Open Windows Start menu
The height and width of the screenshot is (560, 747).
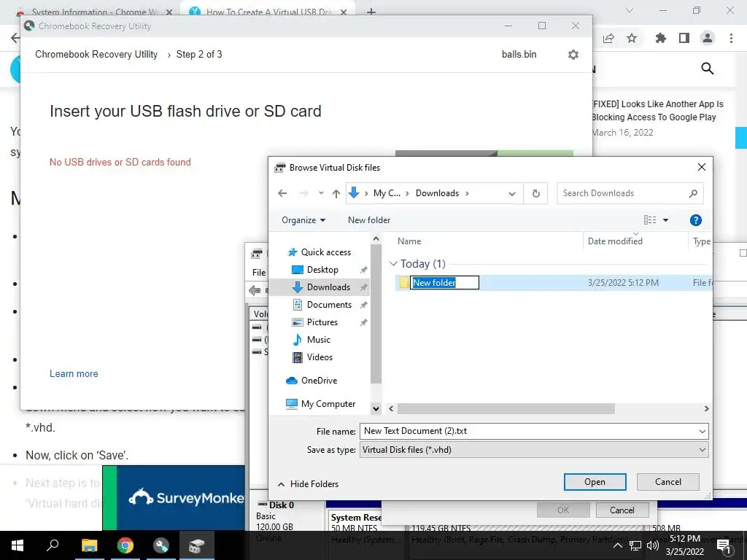(18, 545)
